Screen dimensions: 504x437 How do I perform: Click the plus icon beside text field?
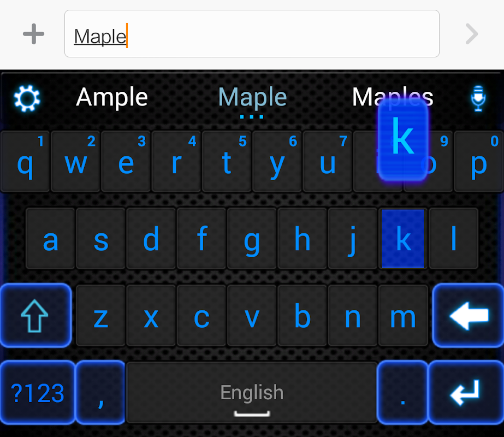click(x=33, y=34)
